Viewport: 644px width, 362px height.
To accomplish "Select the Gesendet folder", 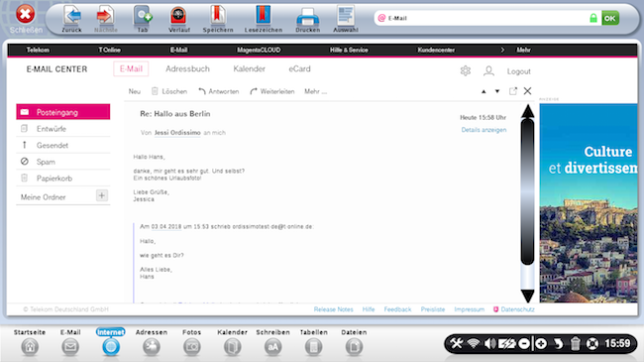I will click(x=63, y=145).
